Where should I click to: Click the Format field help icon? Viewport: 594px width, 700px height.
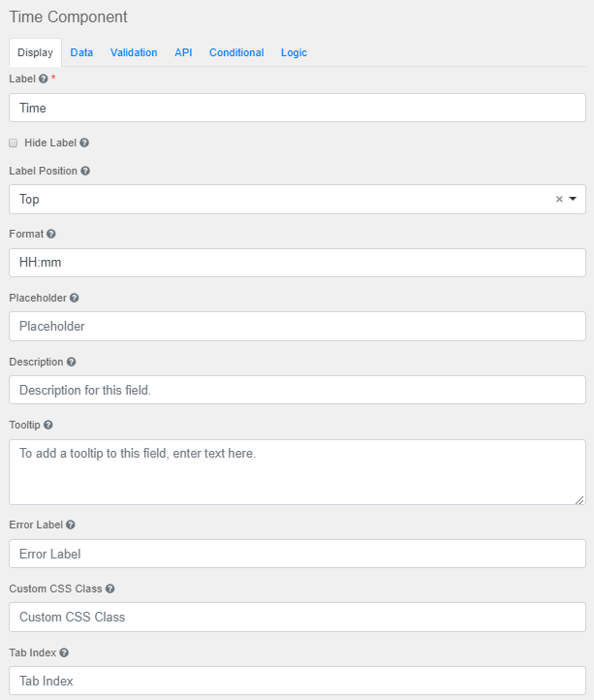click(x=51, y=234)
